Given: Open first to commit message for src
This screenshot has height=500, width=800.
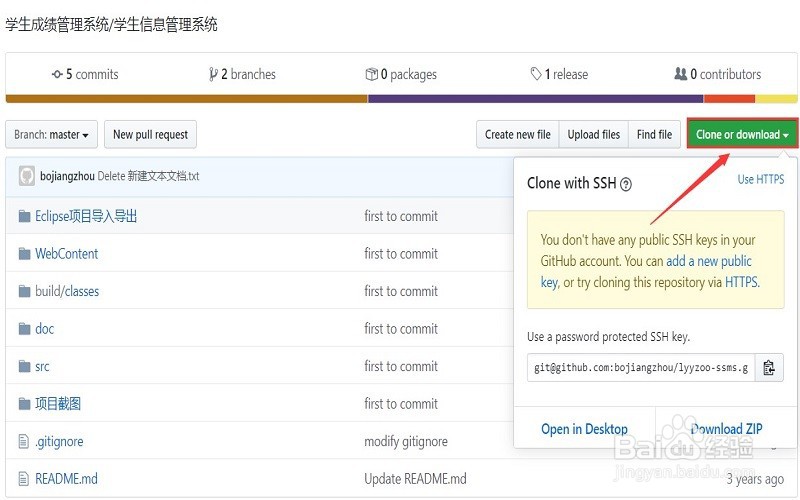Looking at the screenshot, I should coord(401,366).
